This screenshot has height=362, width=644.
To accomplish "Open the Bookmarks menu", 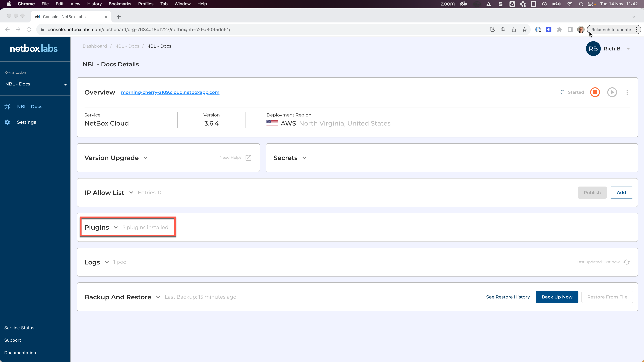I will [120, 4].
